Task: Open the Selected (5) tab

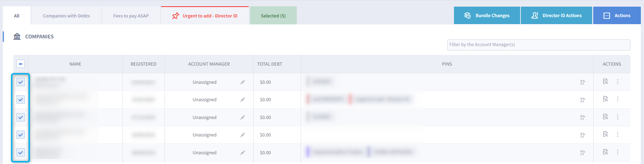Action: [273, 16]
